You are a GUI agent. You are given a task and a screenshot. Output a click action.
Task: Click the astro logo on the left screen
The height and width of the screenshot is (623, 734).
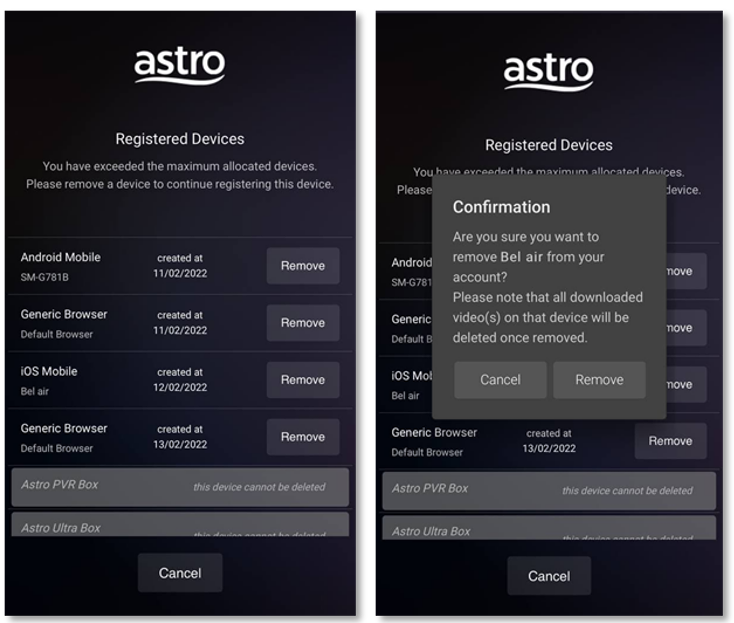tap(180, 66)
